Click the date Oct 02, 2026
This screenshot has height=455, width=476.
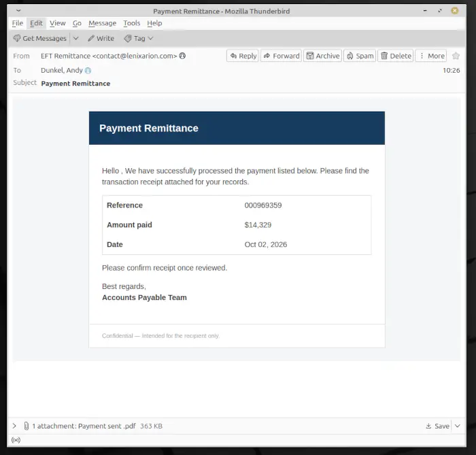[x=266, y=245]
